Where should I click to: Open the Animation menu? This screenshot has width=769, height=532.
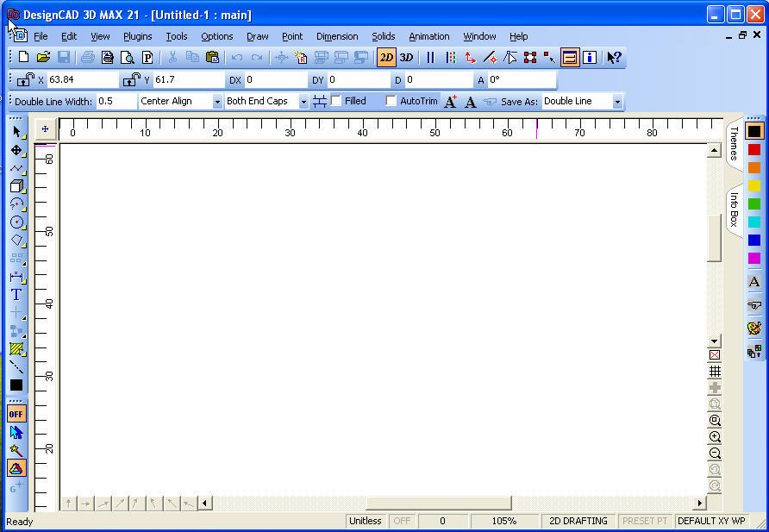coord(429,36)
